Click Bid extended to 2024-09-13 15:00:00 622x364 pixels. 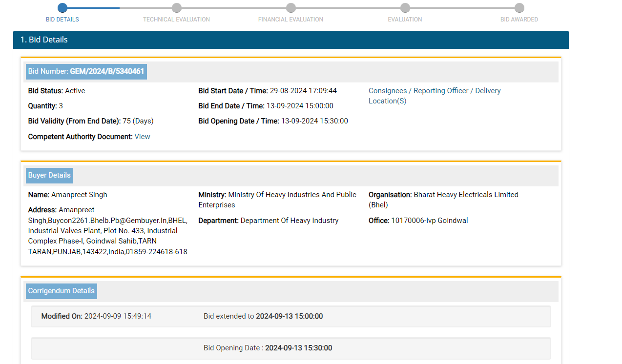click(x=263, y=316)
